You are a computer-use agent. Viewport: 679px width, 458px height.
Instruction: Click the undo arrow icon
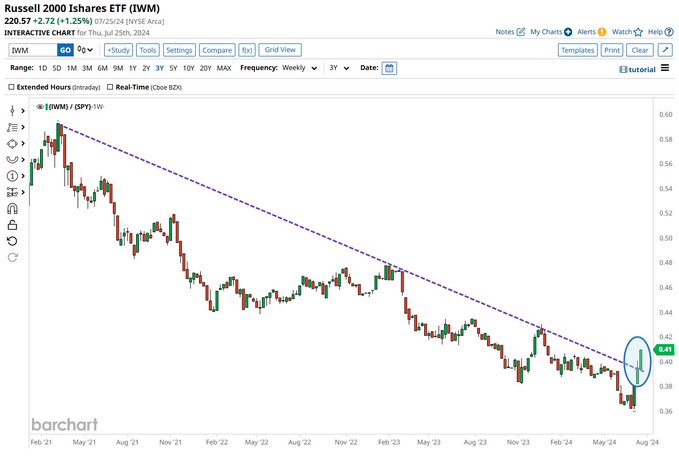click(x=14, y=241)
